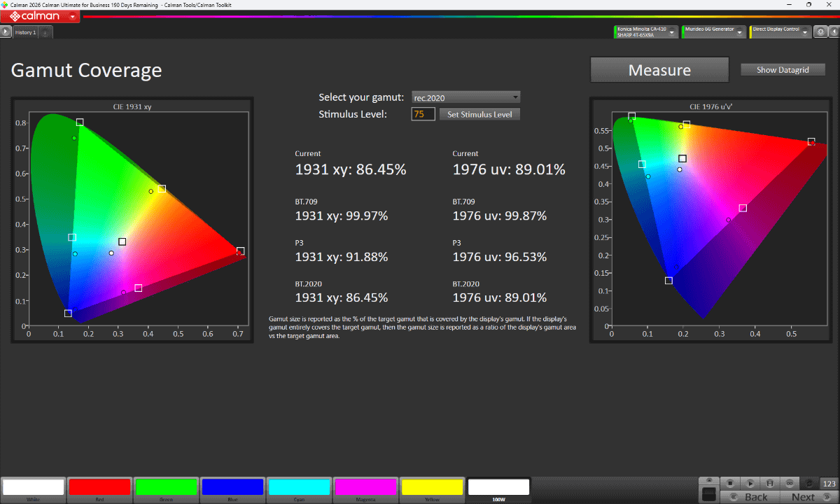Click the Stimulus Level input field
840x504 pixels.
[423, 114]
